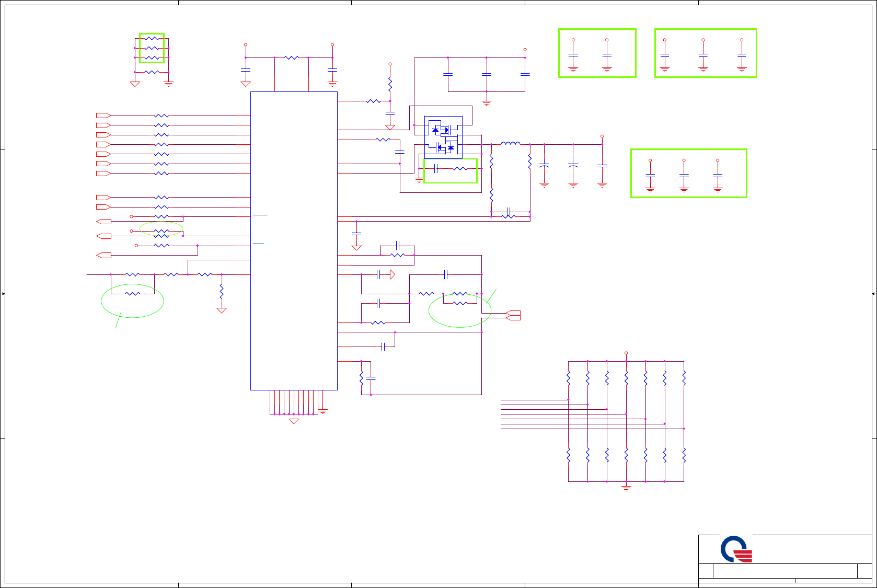Click the power node above the resistor array
The height and width of the screenshot is (588, 877).
(626, 353)
